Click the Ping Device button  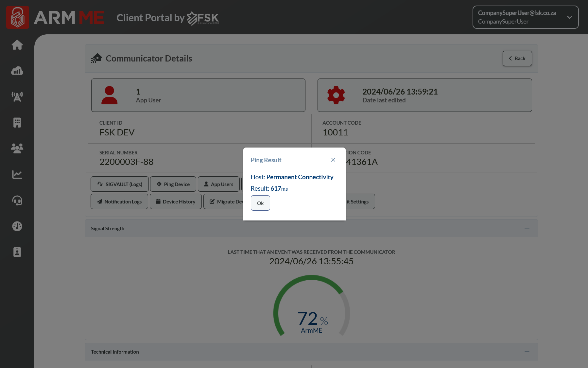coord(173,184)
